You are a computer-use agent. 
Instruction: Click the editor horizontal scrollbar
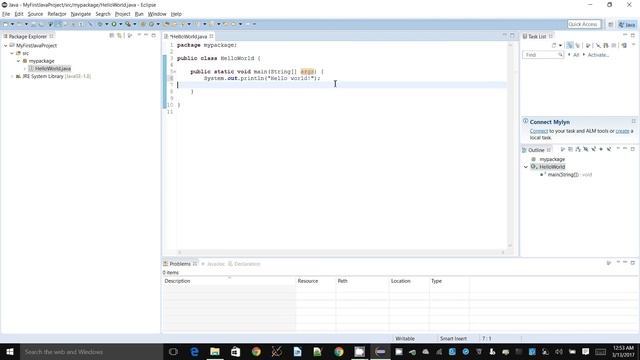341,252
